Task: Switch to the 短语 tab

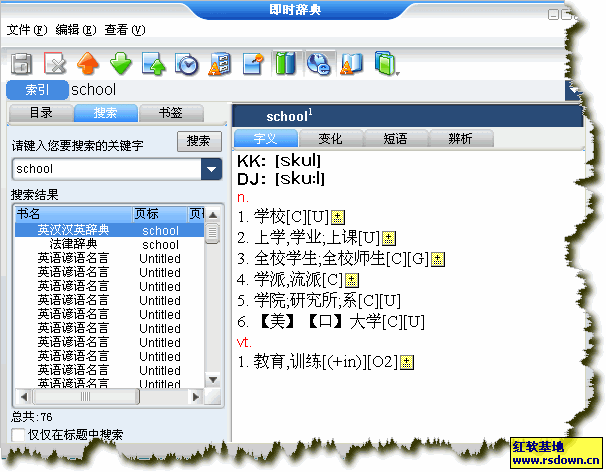Action: point(394,139)
